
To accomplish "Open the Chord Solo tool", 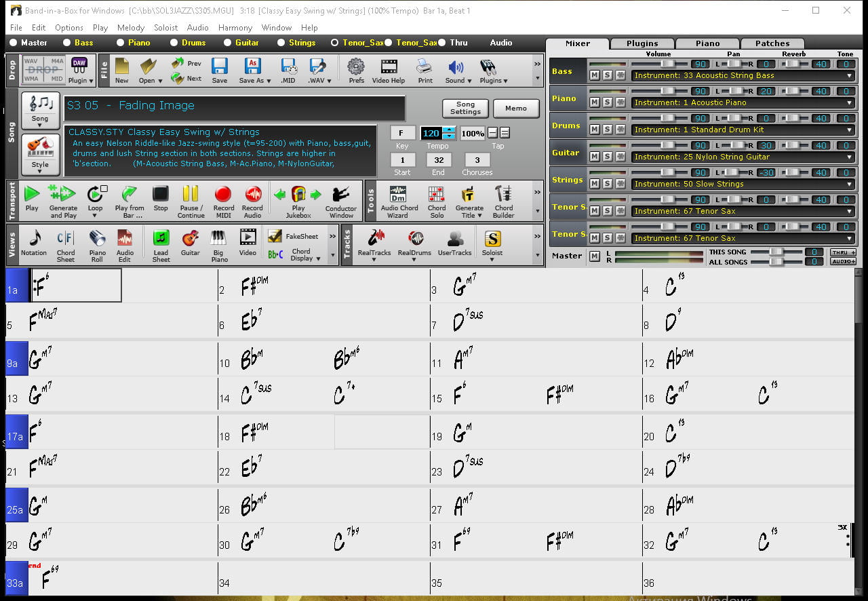I will [437, 201].
